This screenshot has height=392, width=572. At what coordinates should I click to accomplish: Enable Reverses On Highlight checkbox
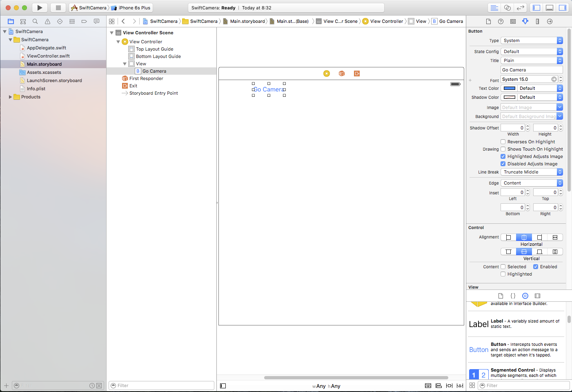[x=503, y=142]
